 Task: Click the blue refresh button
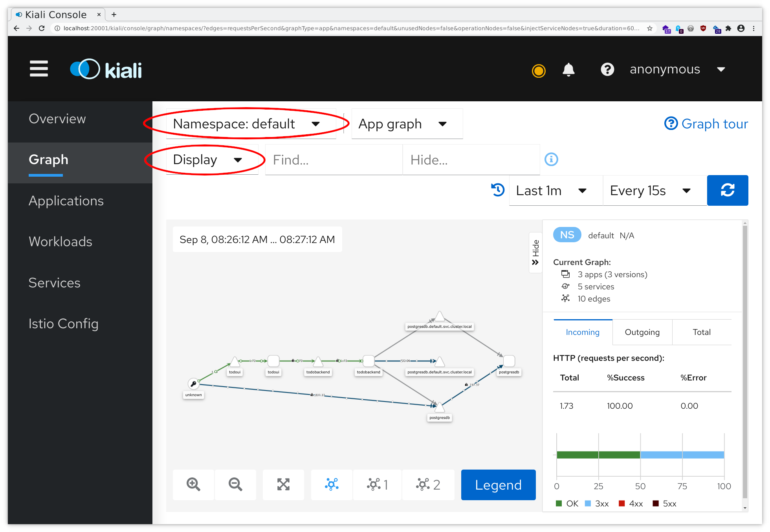point(727,190)
